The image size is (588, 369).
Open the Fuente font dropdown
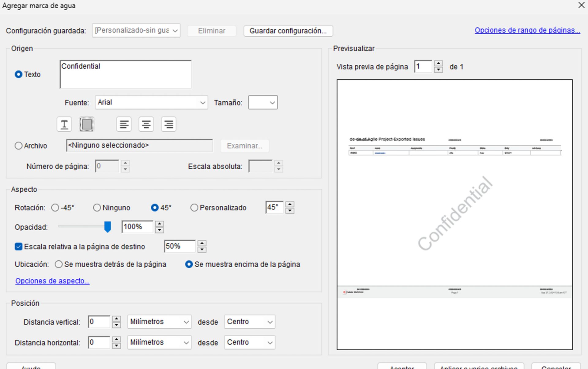[151, 103]
